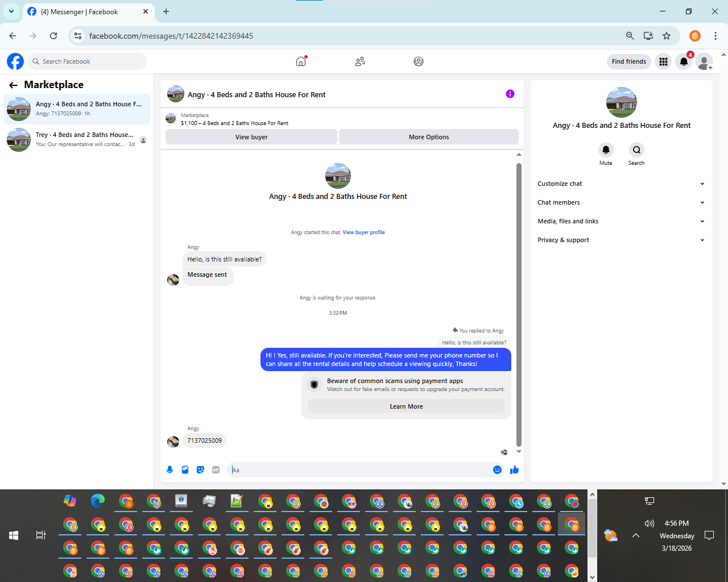Open the Friends icon in top navigation
Viewport: 728px width, 582px height.
(x=360, y=61)
